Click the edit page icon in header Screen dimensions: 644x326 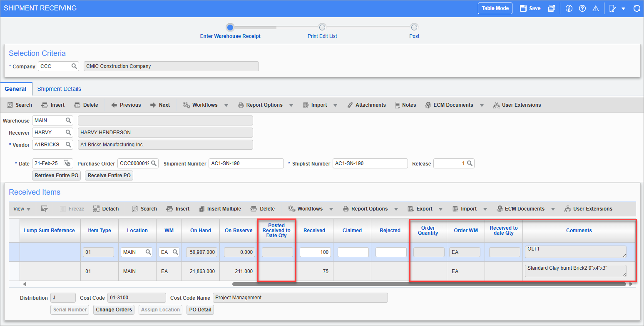point(612,8)
